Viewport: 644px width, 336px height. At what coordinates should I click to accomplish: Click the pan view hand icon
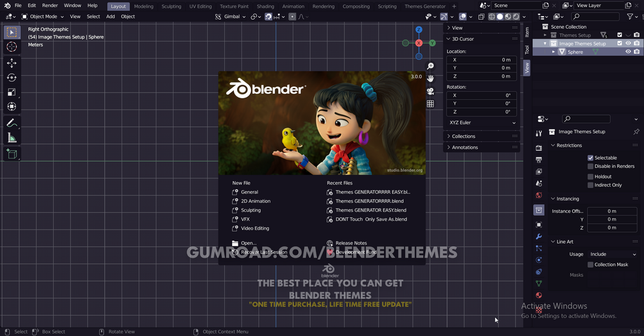tap(430, 78)
